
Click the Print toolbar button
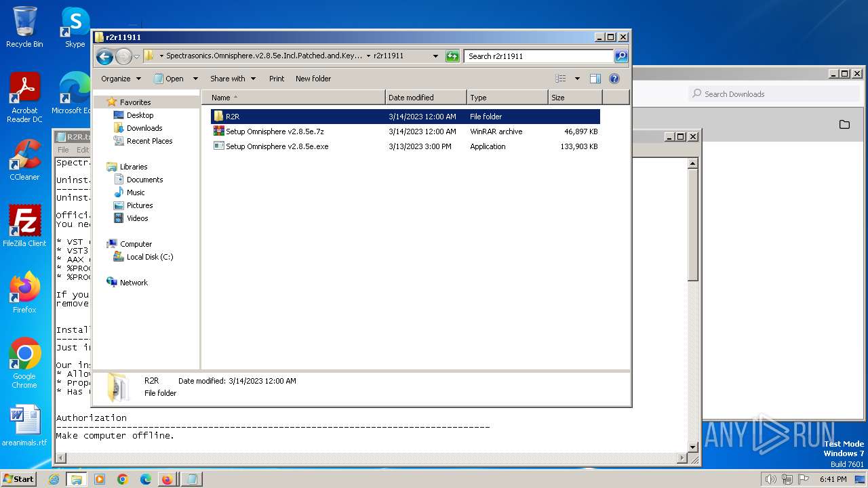(277, 79)
